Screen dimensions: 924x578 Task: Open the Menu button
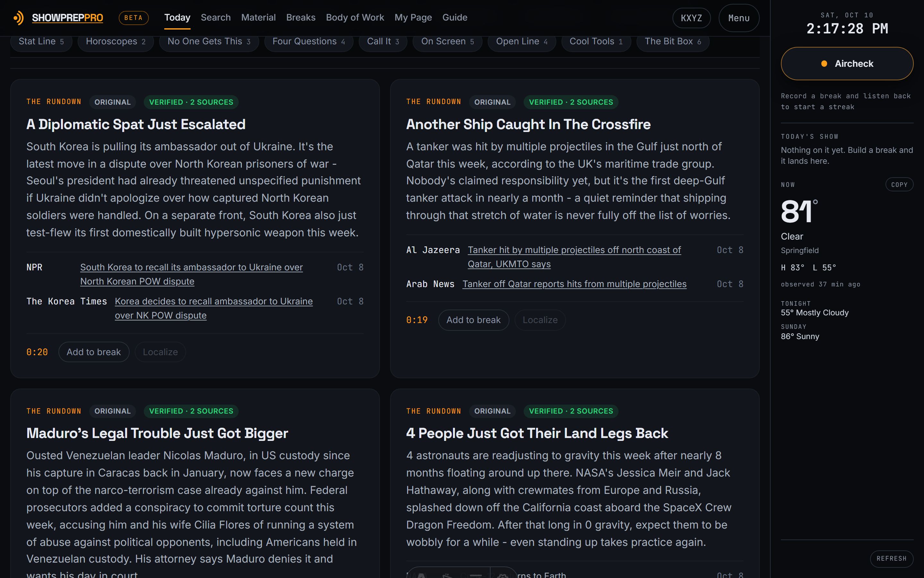point(739,18)
